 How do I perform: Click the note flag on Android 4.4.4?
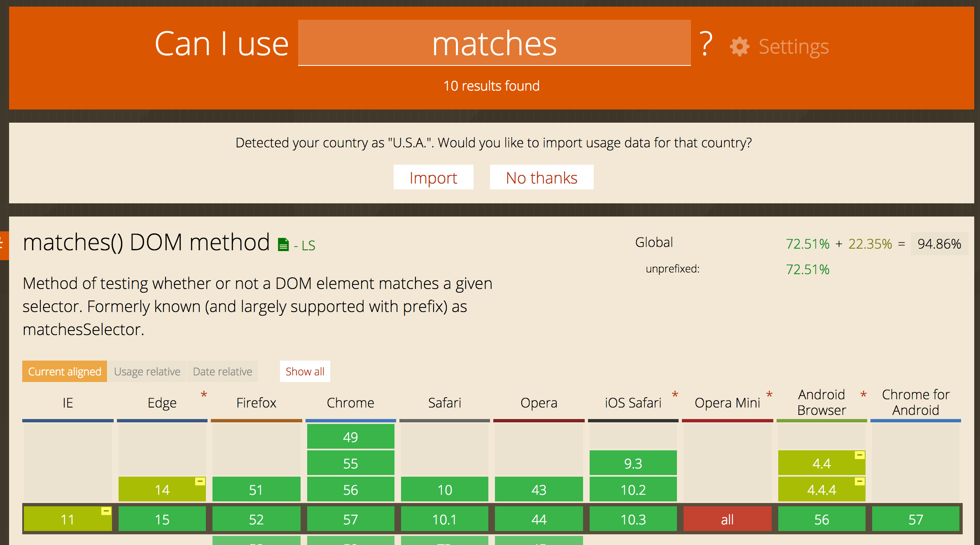coord(860,481)
